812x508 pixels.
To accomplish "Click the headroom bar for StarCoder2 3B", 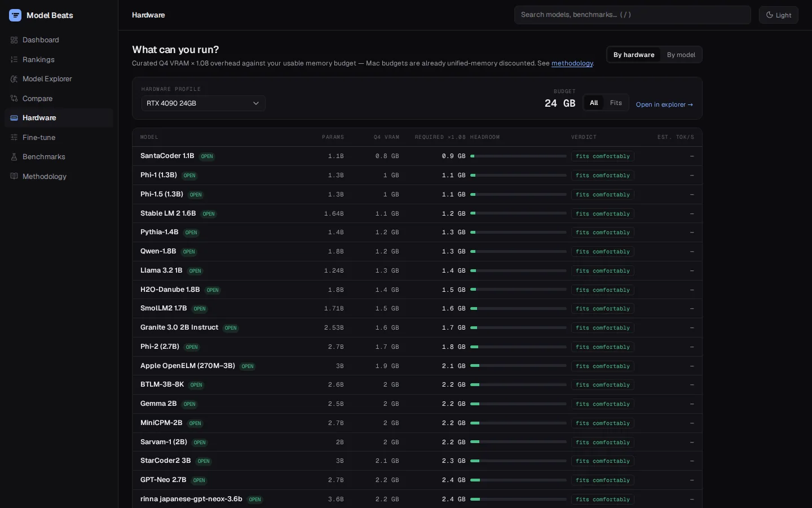I will click(x=518, y=461).
